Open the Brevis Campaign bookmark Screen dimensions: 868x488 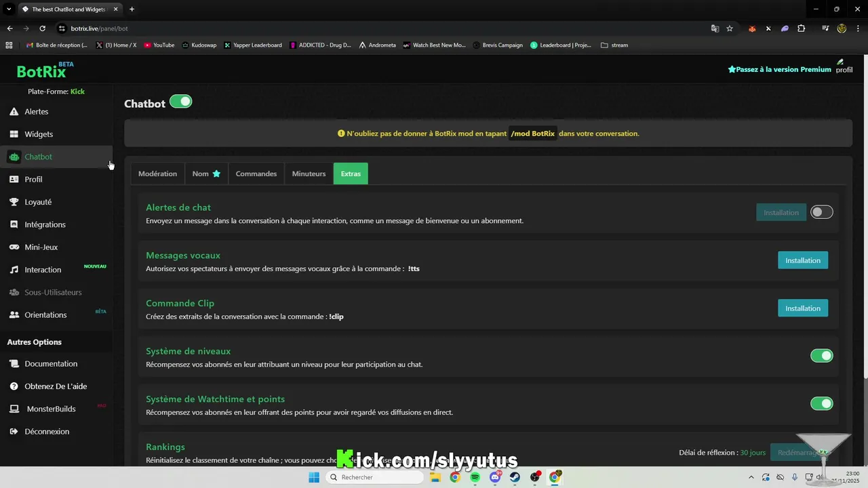click(498, 45)
